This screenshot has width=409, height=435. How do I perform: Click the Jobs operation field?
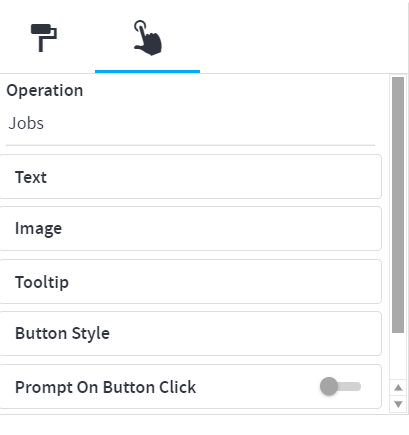coord(190,123)
